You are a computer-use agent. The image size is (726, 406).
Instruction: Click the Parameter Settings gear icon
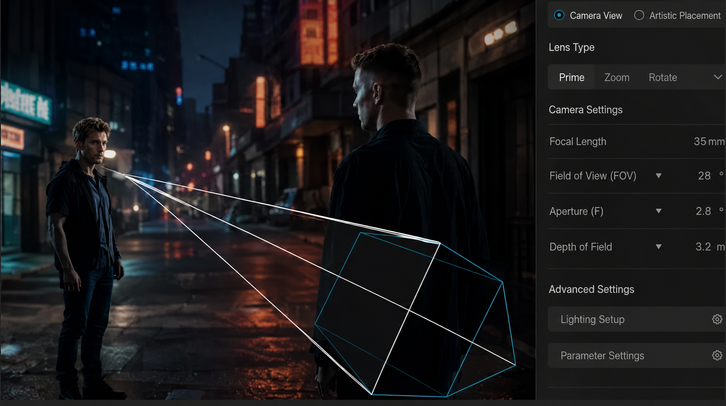tap(717, 355)
